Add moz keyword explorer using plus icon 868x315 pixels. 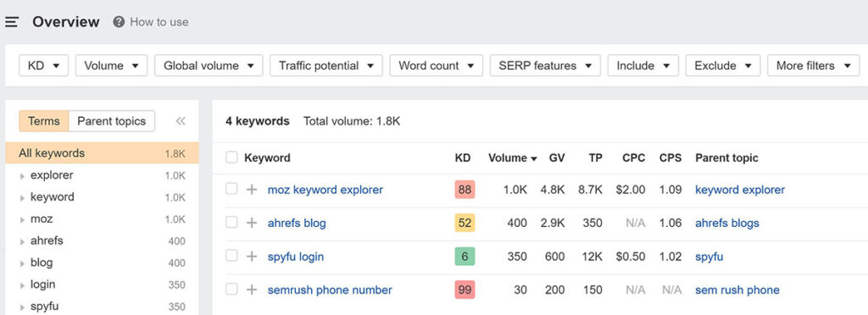pyautogui.click(x=252, y=190)
